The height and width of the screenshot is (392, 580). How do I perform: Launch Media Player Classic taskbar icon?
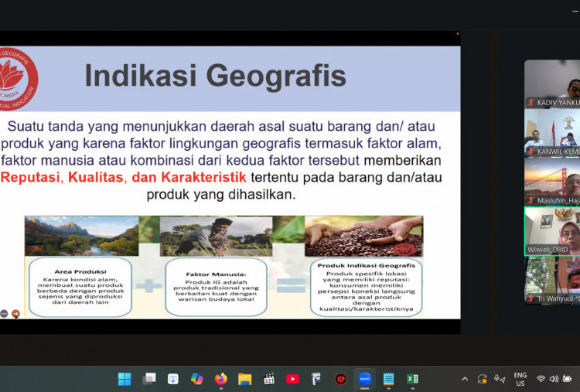tap(269, 379)
